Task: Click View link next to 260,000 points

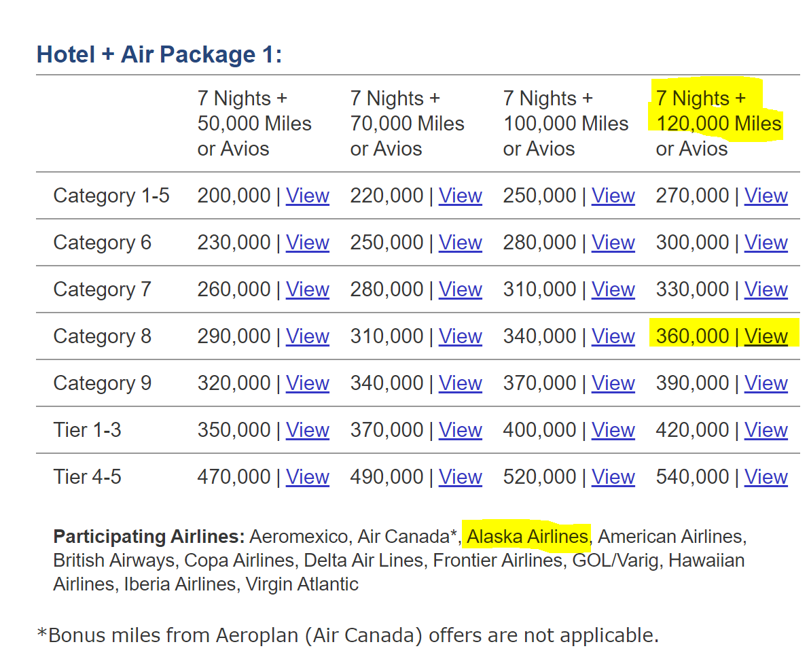Action: coord(307,289)
